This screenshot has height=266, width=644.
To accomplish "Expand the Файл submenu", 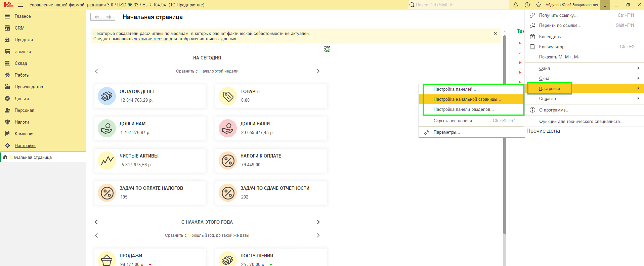I will pyautogui.click(x=584, y=68).
